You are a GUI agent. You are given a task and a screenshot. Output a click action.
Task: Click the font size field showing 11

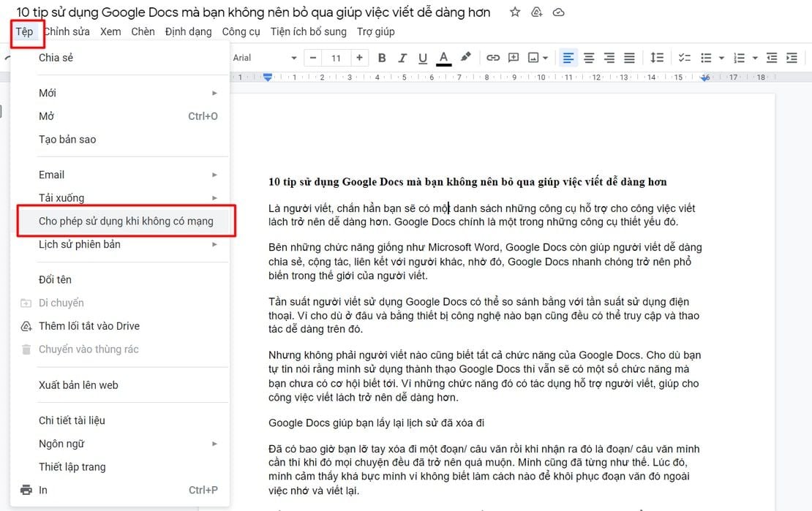pyautogui.click(x=336, y=58)
